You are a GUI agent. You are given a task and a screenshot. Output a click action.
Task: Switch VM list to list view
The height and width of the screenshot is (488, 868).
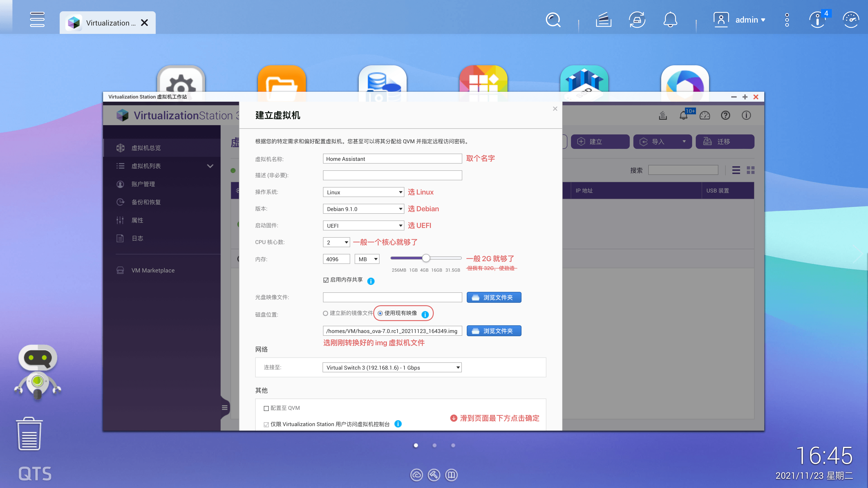tap(736, 170)
